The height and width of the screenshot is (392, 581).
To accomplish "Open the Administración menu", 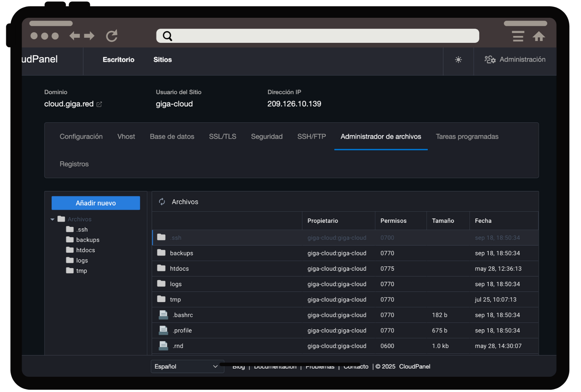I will point(515,60).
